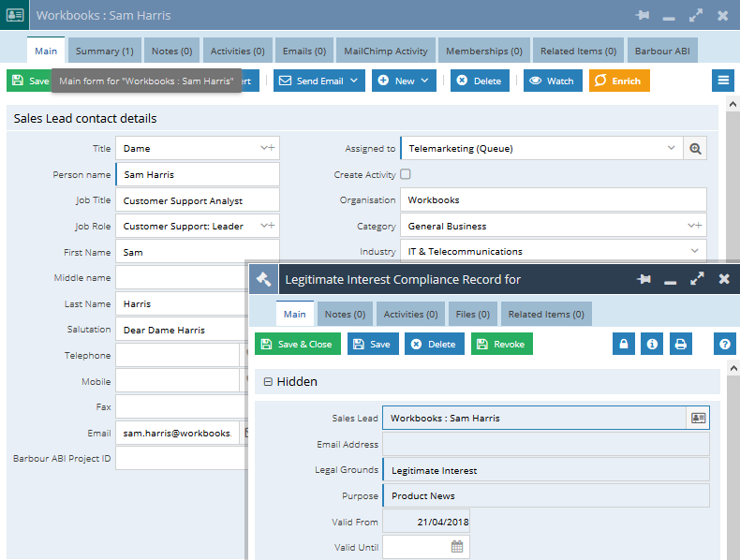Click the Barbour ABI Project ID field
The image size is (740, 560).
[x=182, y=459]
